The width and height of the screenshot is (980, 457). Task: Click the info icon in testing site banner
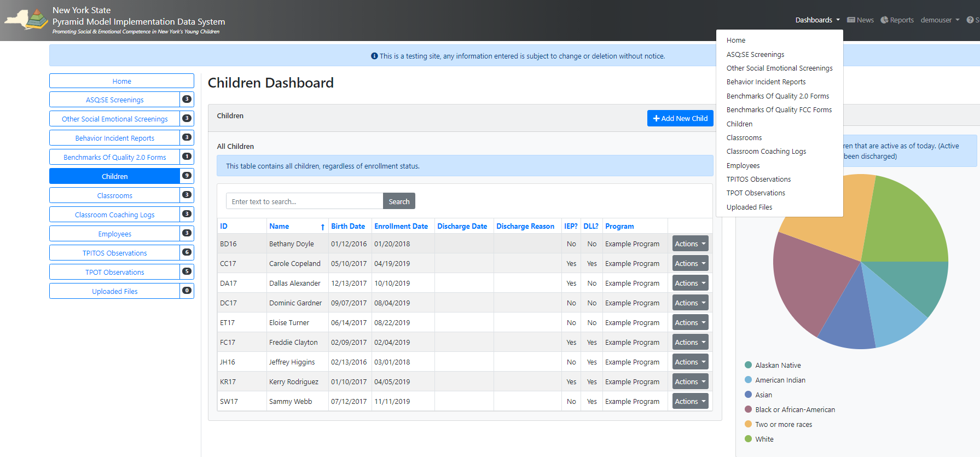[374, 56]
